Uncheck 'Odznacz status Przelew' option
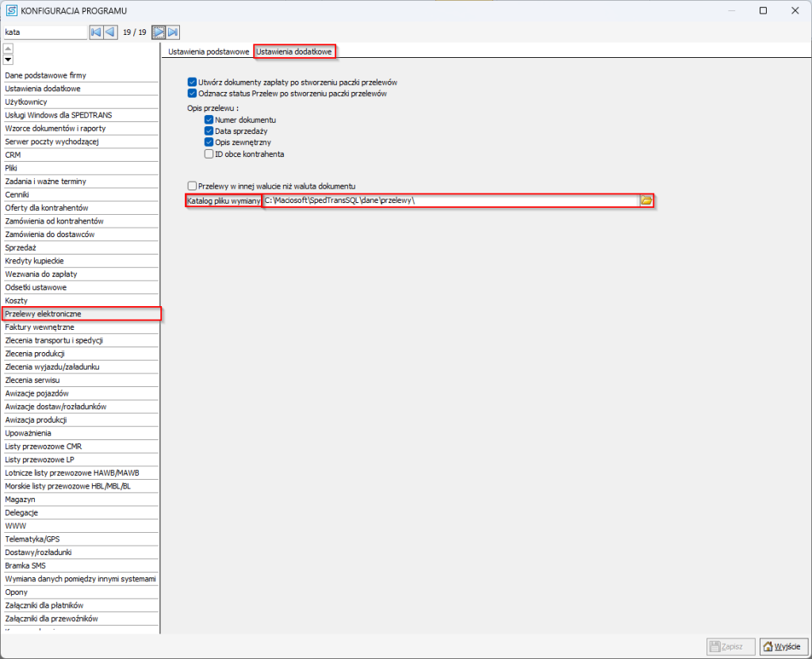The width and height of the screenshot is (812, 659). tap(192, 93)
